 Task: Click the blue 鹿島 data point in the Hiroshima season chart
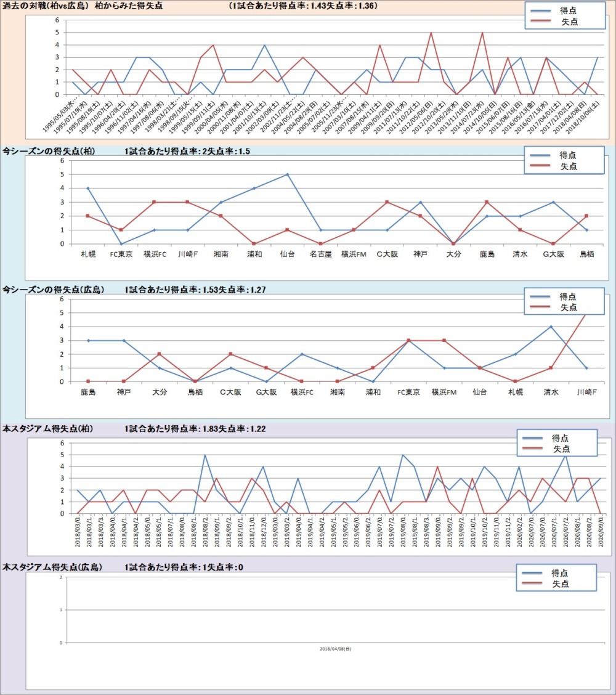[88, 340]
